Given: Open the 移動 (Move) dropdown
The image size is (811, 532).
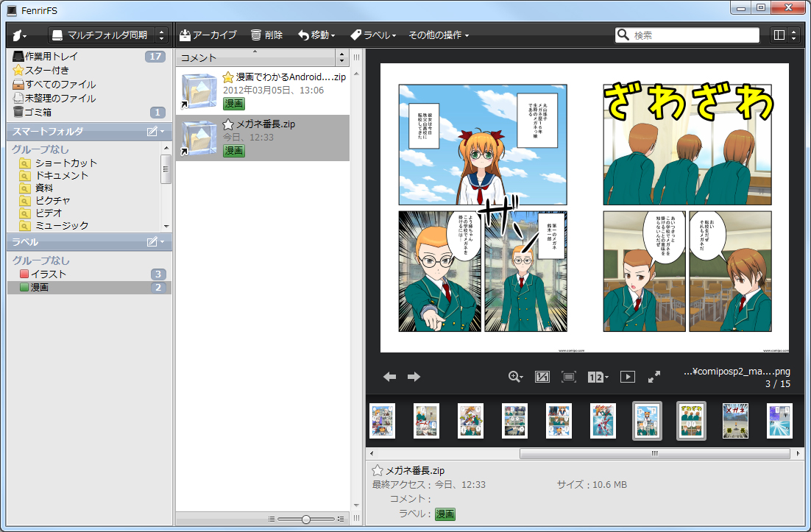Looking at the screenshot, I should tap(316, 34).
